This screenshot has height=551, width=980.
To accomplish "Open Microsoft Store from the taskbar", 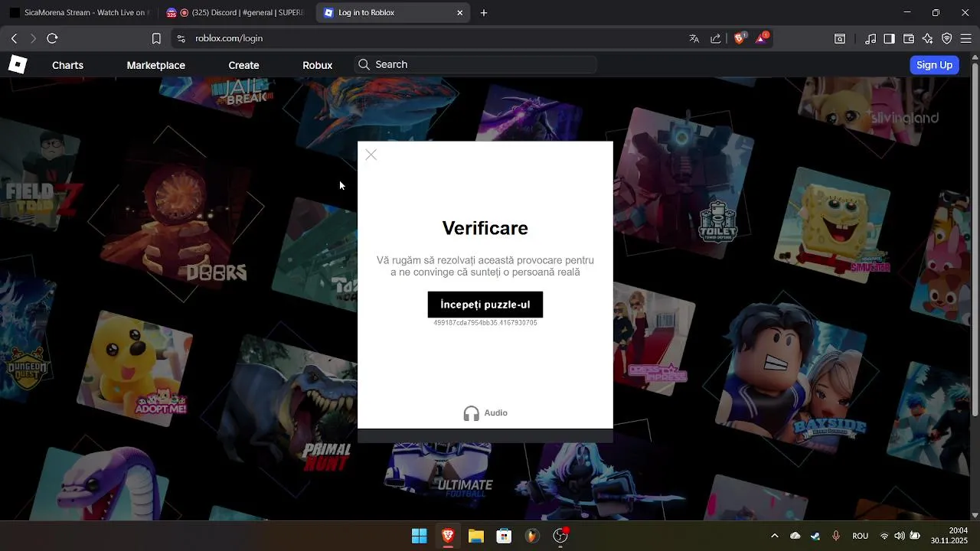I will click(x=504, y=536).
